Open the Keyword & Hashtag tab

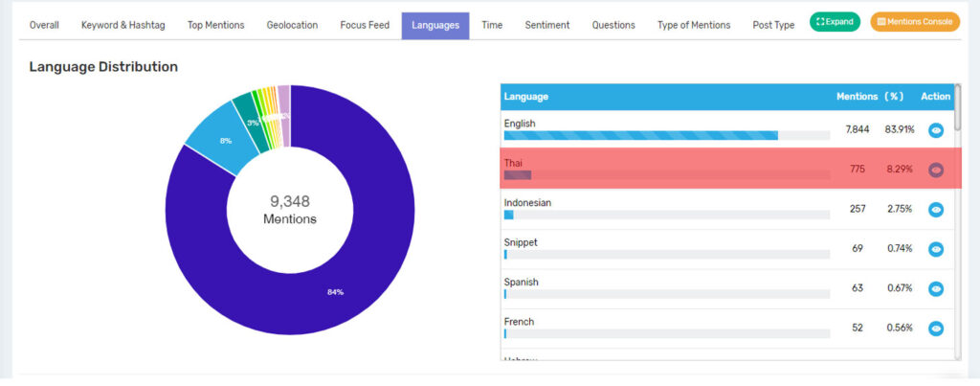pyautogui.click(x=123, y=25)
